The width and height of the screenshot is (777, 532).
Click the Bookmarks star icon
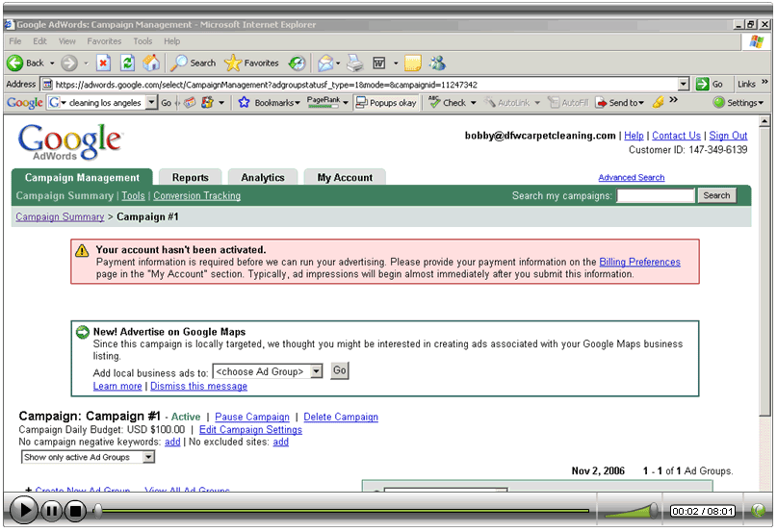(244, 103)
